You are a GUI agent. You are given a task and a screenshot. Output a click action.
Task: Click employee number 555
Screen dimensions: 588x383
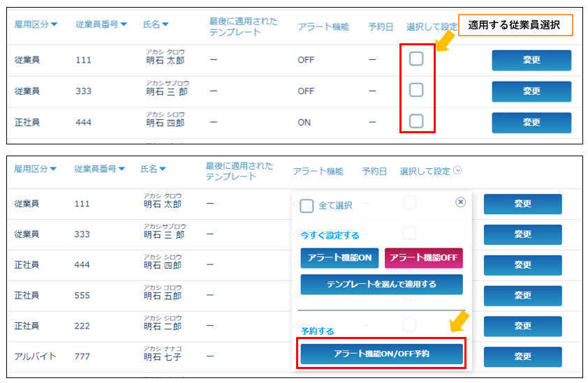(x=82, y=296)
